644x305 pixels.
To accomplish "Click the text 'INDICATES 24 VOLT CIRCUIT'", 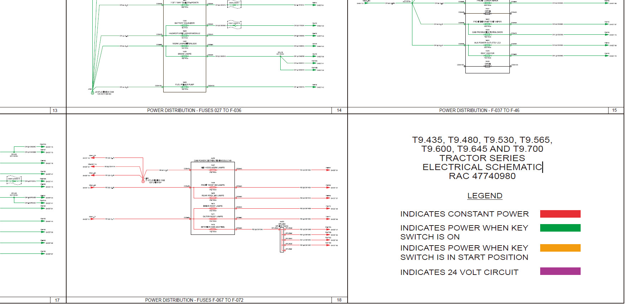I will click(x=459, y=272).
